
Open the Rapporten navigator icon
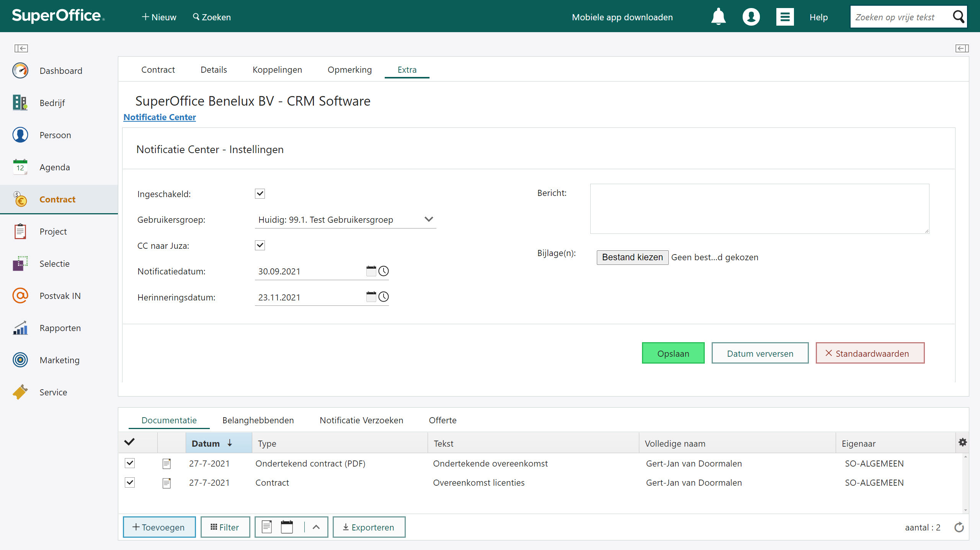click(20, 328)
